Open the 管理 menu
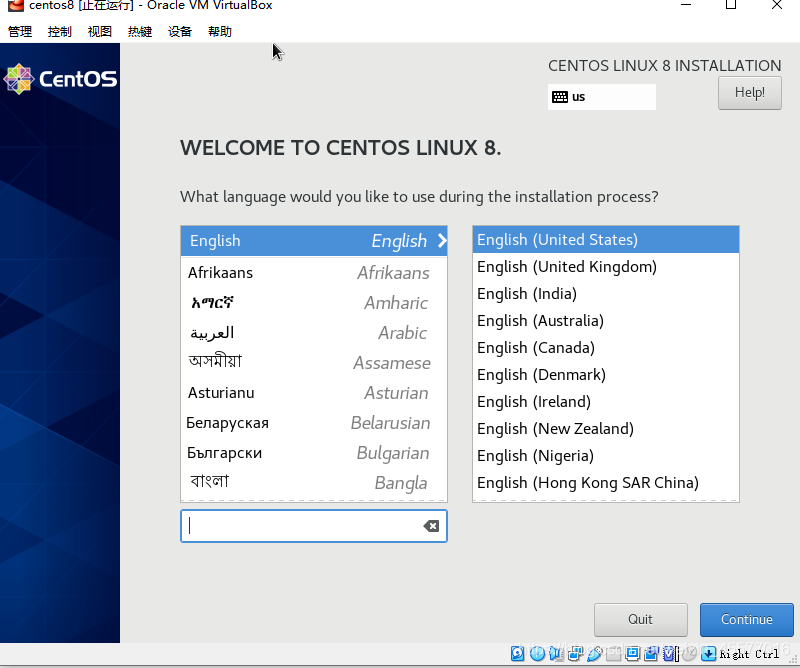The height and width of the screenshot is (668, 800). pos(20,32)
